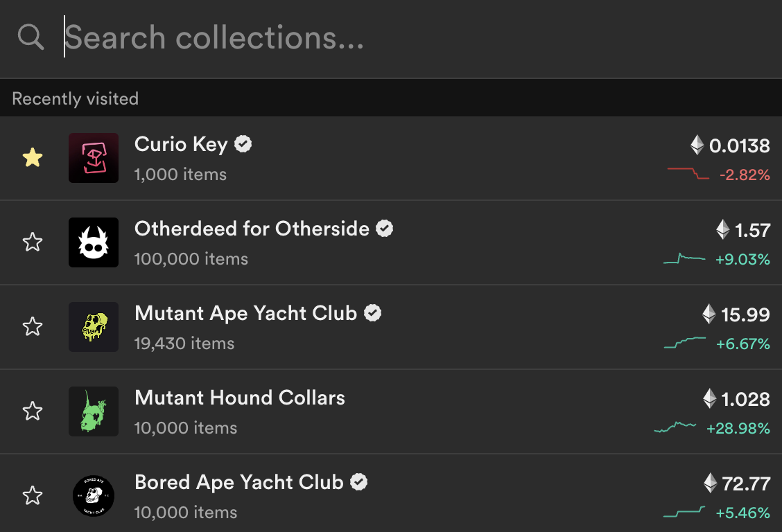The width and height of the screenshot is (782, 532).
Task: Open the Curio Key collection link
Action: [181, 145]
